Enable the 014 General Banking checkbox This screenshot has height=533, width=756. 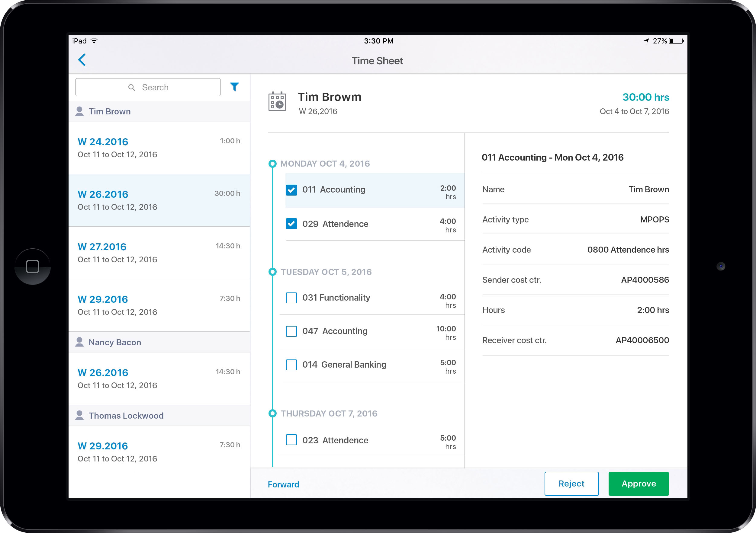pos(291,364)
